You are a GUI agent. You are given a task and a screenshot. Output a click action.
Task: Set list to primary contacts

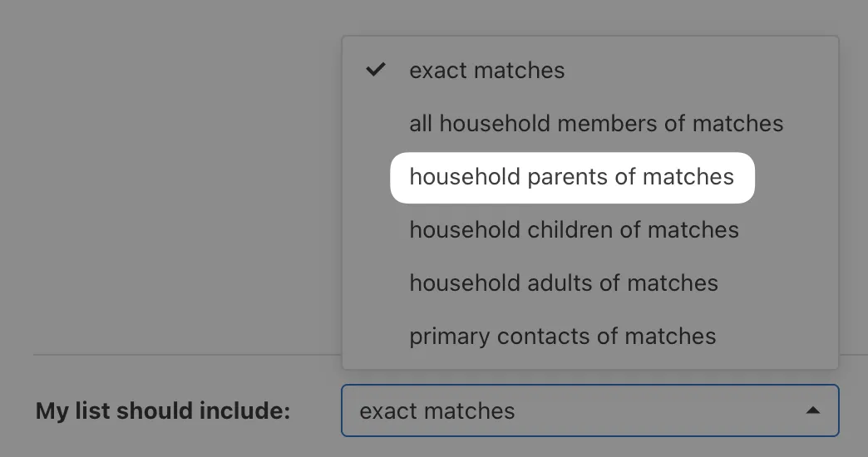coord(562,337)
